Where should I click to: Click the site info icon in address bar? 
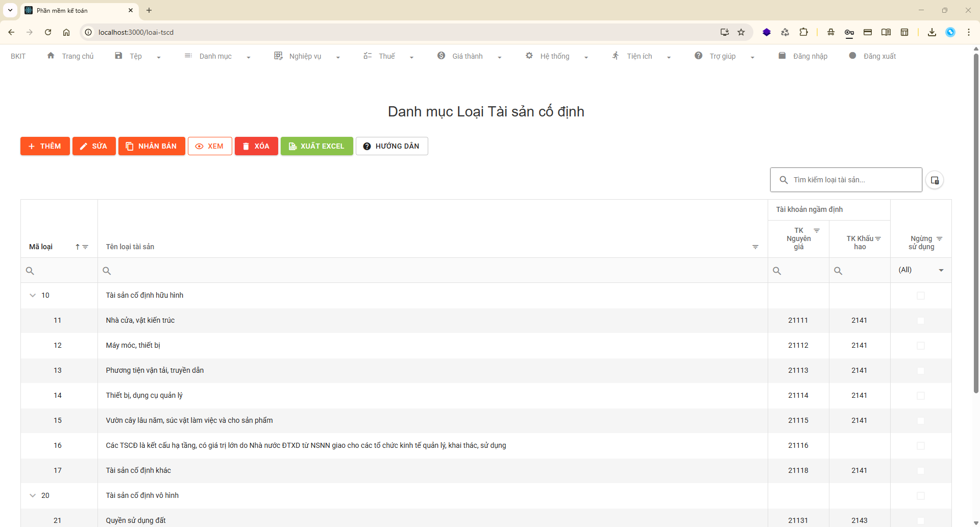point(88,32)
